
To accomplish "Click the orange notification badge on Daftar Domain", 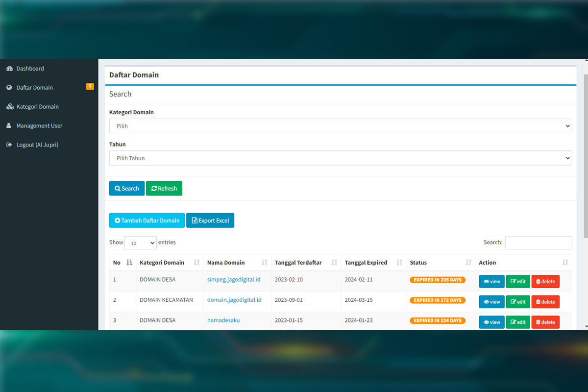I will click(90, 87).
